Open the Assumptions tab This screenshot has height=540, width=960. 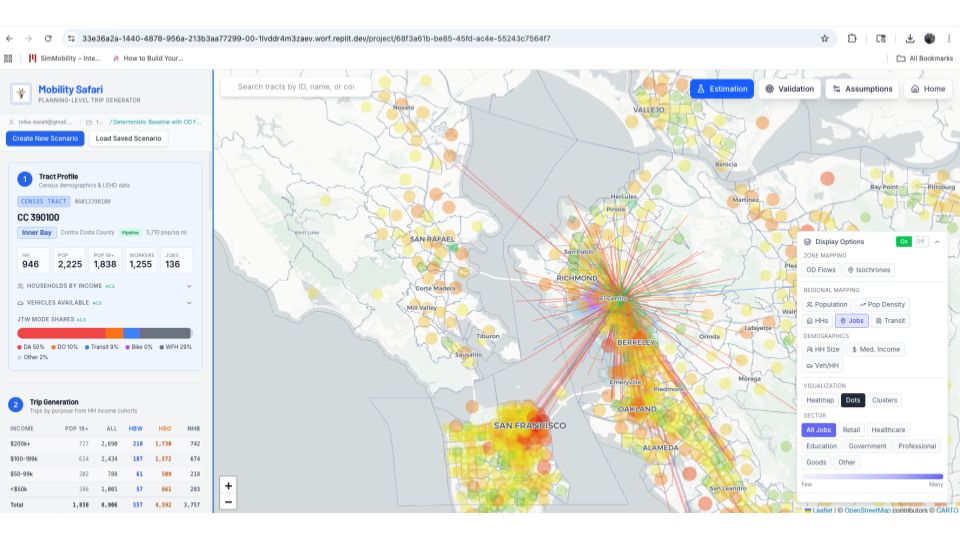[862, 89]
